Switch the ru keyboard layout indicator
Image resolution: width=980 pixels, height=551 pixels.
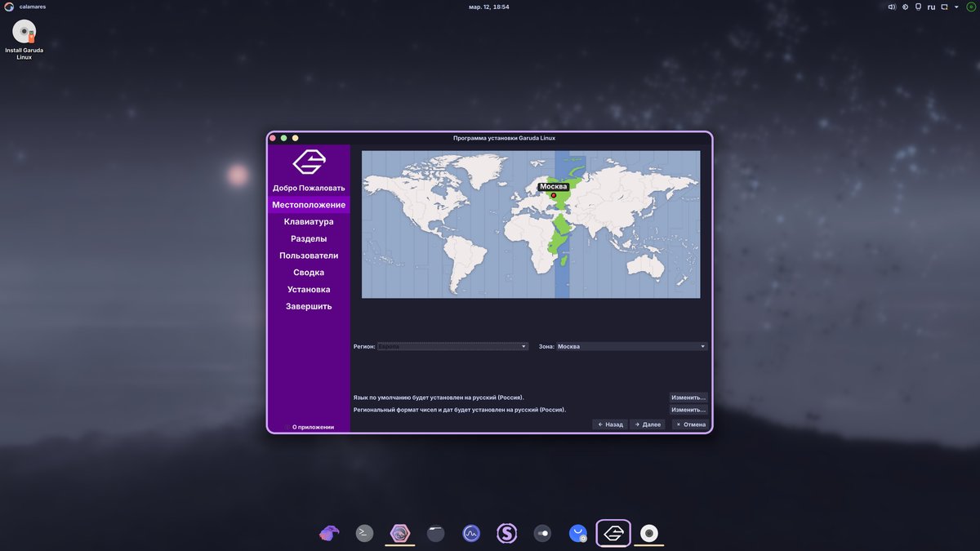click(930, 7)
